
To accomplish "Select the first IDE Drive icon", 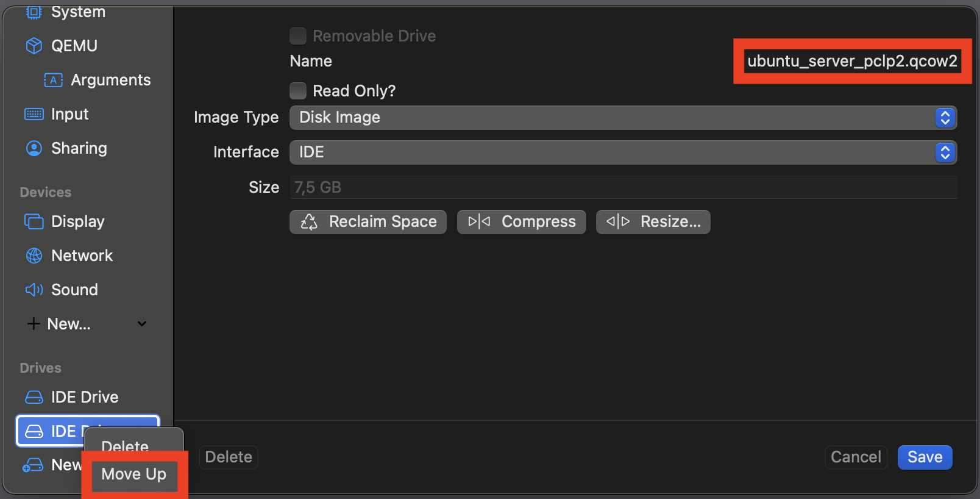I will pos(34,397).
